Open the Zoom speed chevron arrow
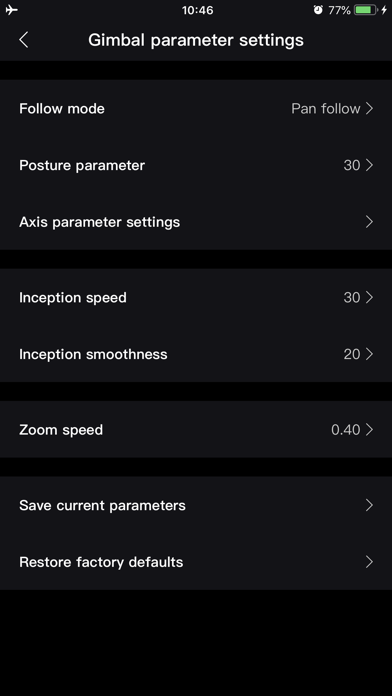The image size is (392, 696). point(369,429)
